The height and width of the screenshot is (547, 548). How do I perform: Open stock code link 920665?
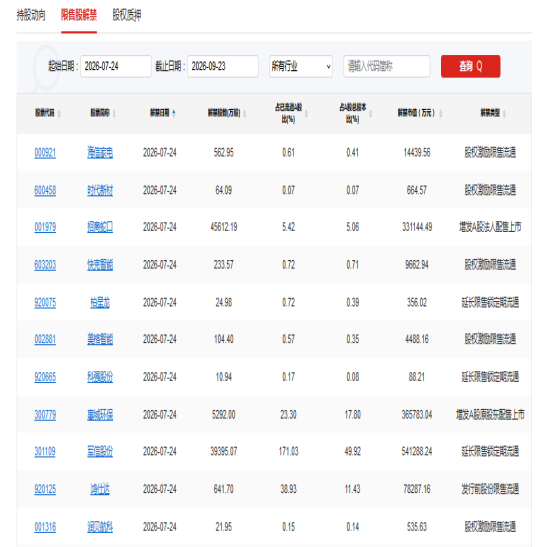pyautogui.click(x=45, y=377)
